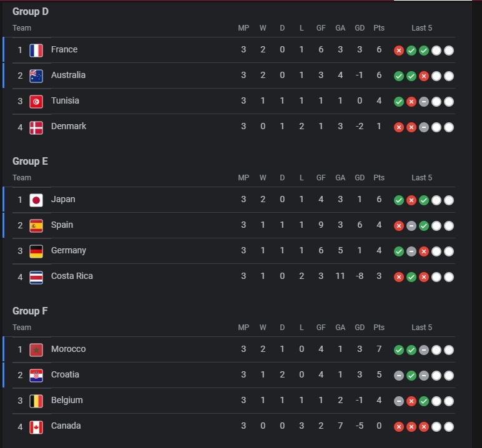This screenshot has height=448, width=482.
Task: Click the Tunisia flag icon
Action: pos(36,102)
